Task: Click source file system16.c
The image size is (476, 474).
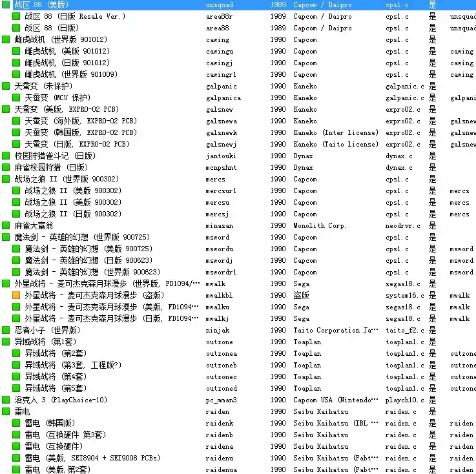Action: tap(405, 296)
